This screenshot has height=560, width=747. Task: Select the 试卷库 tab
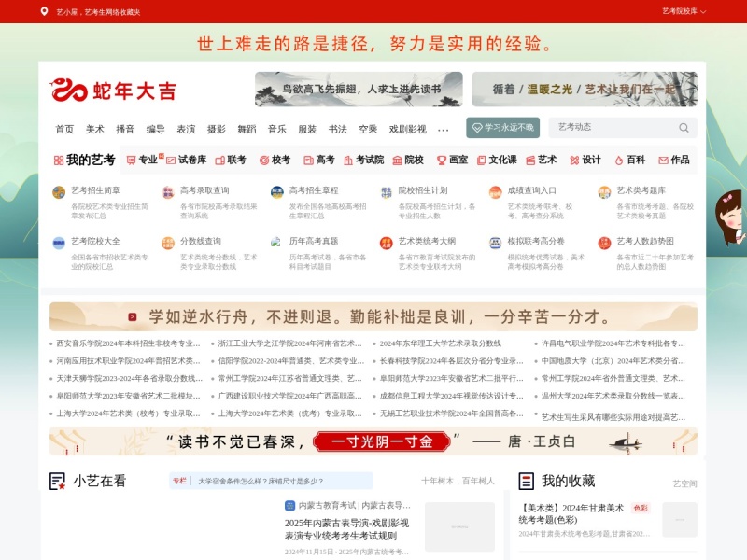186,160
